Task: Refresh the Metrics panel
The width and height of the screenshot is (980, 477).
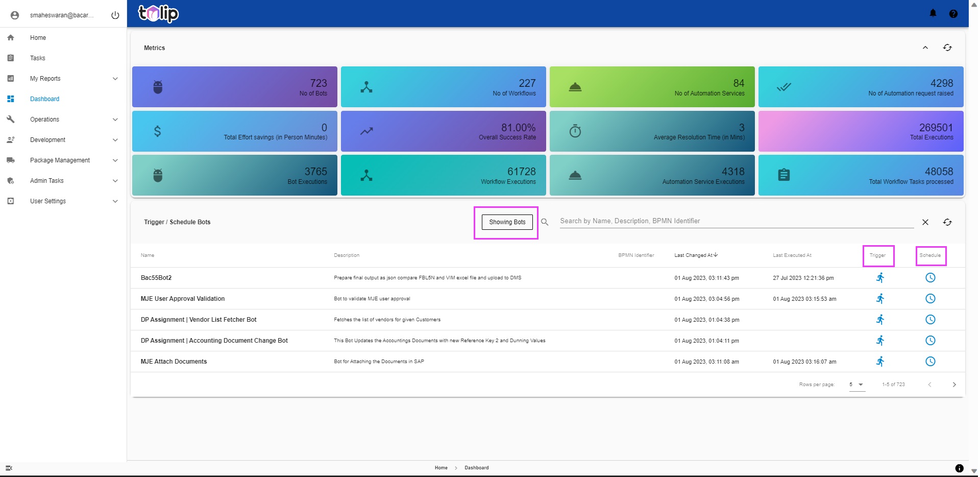Action: tap(947, 47)
